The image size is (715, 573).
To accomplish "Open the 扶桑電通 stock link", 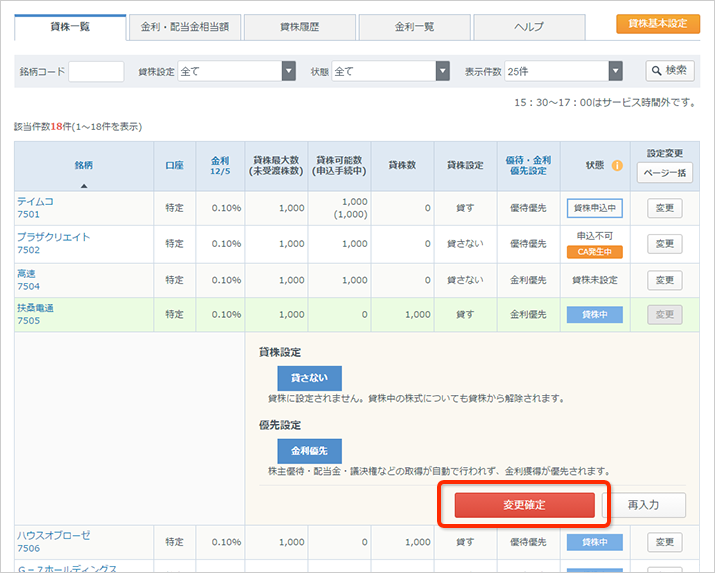I will tap(35, 308).
